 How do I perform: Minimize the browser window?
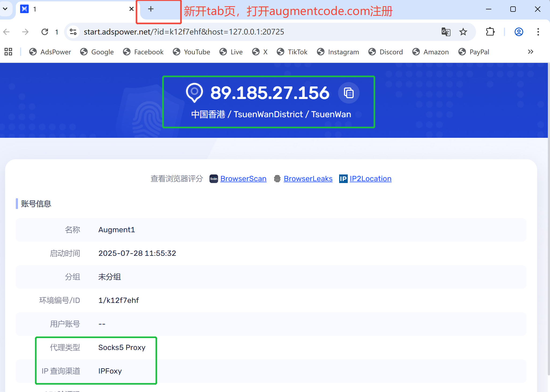coord(489,9)
